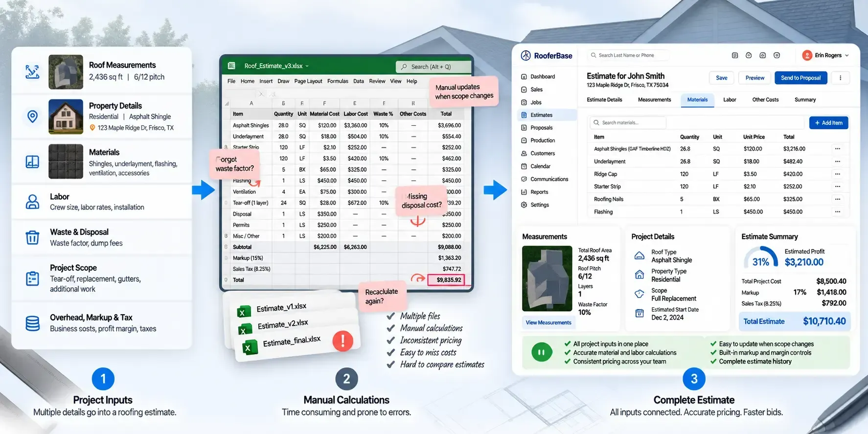Click the Preview button

coord(754,78)
